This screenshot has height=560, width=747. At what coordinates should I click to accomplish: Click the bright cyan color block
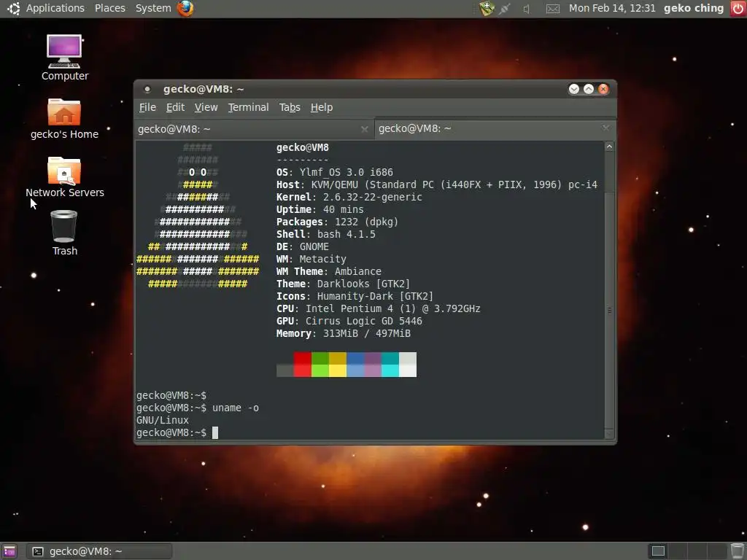pos(390,370)
